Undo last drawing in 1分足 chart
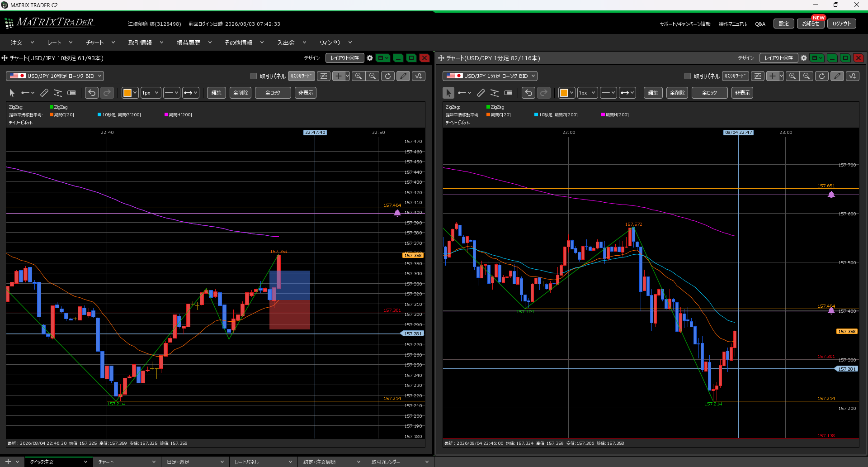This screenshot has width=868, height=467. coord(528,93)
